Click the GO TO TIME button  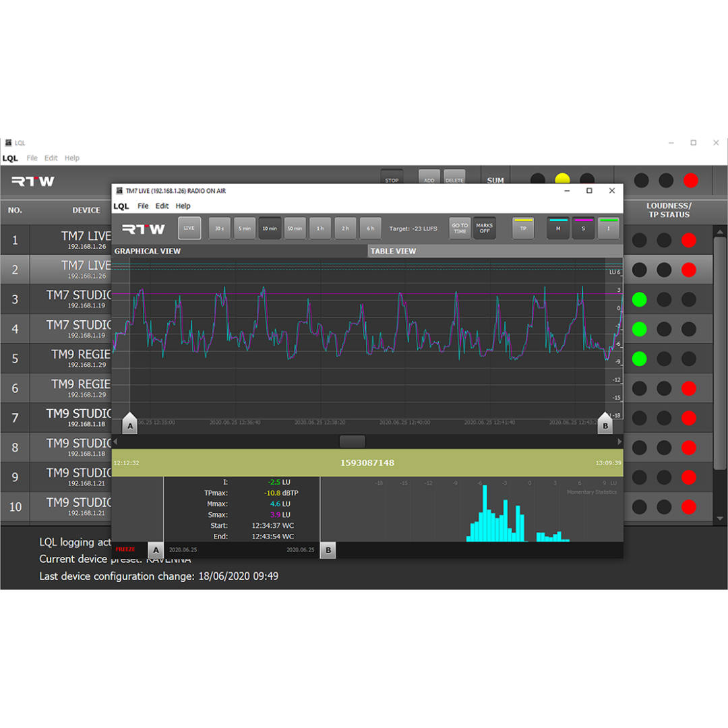460,229
